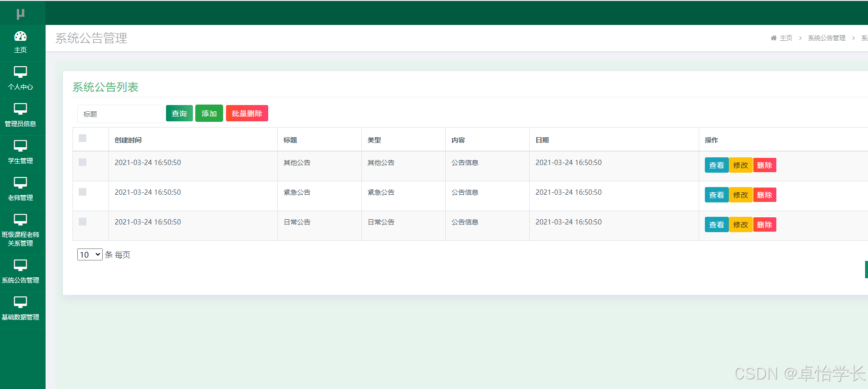Open the 10 条每页 page size dropdown
The height and width of the screenshot is (389, 868).
click(x=90, y=255)
